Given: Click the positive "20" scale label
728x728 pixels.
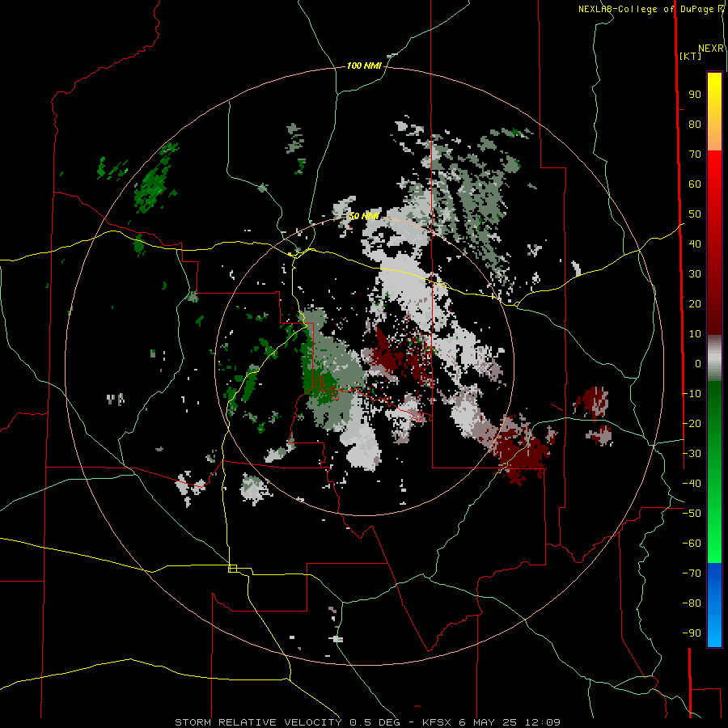Looking at the screenshot, I should (695, 303).
